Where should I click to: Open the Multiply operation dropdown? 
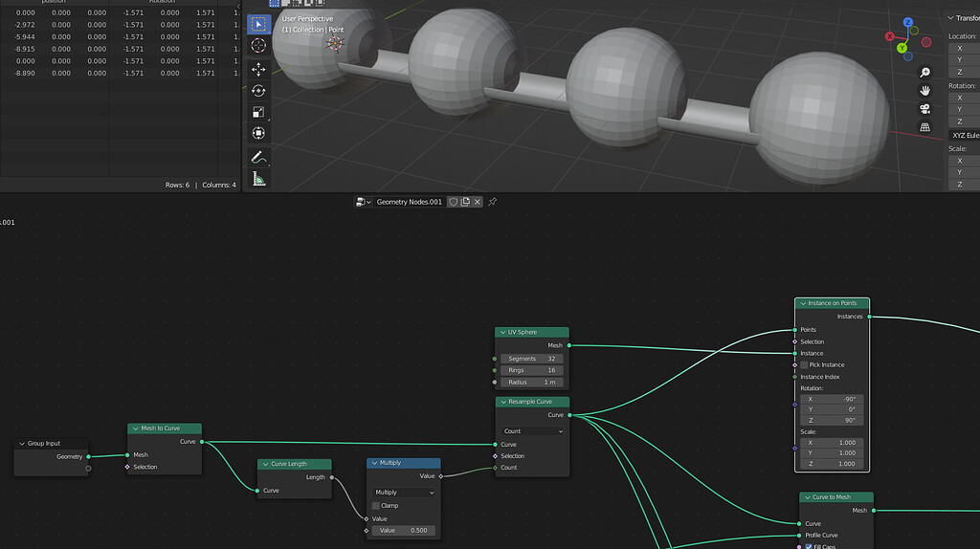tap(403, 493)
